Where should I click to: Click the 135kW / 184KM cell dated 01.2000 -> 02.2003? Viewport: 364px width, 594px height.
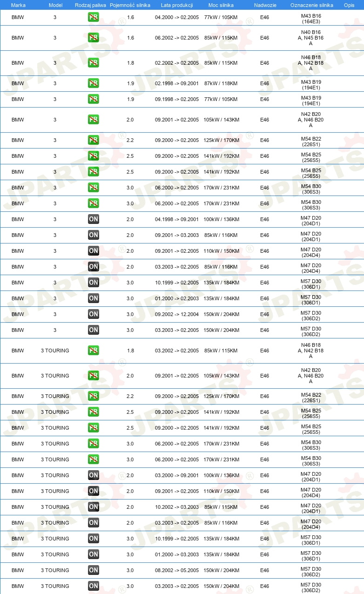222,298
